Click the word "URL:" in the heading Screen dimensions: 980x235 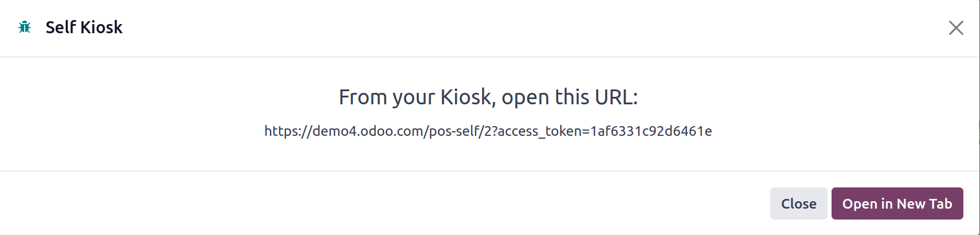[616, 97]
